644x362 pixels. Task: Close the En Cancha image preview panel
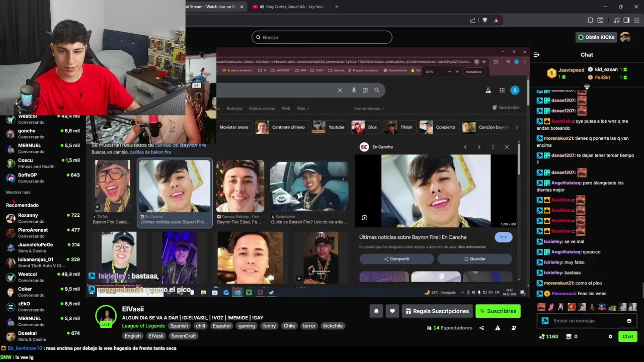[x=507, y=147]
